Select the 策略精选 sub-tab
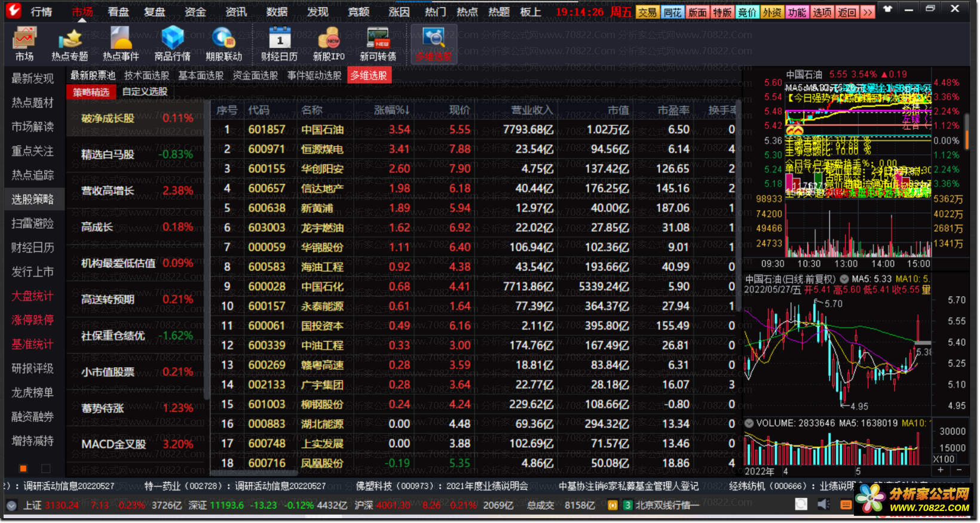Viewport: 980px width, 523px height. pos(91,91)
